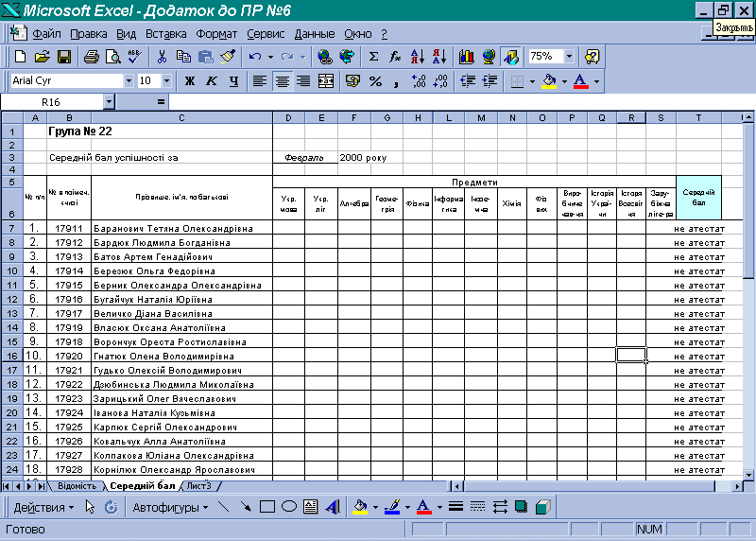Select row header 16
The width and height of the screenshot is (756, 541).
pos(12,356)
